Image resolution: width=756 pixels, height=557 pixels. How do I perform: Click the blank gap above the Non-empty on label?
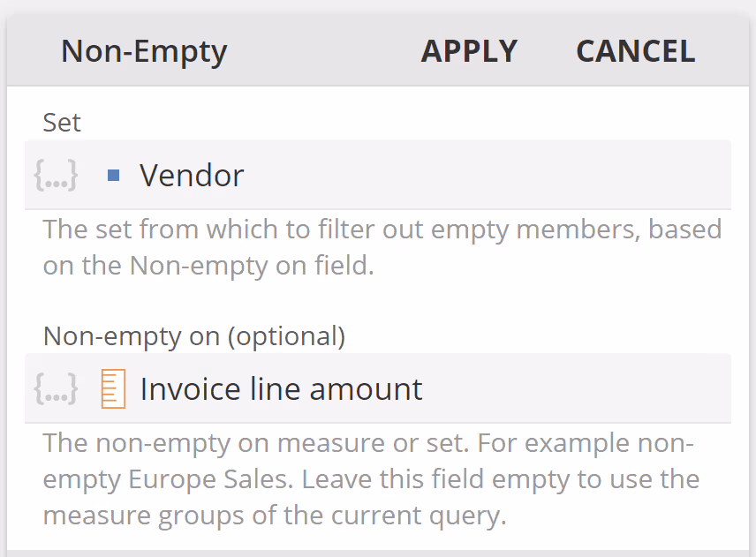click(x=380, y=302)
